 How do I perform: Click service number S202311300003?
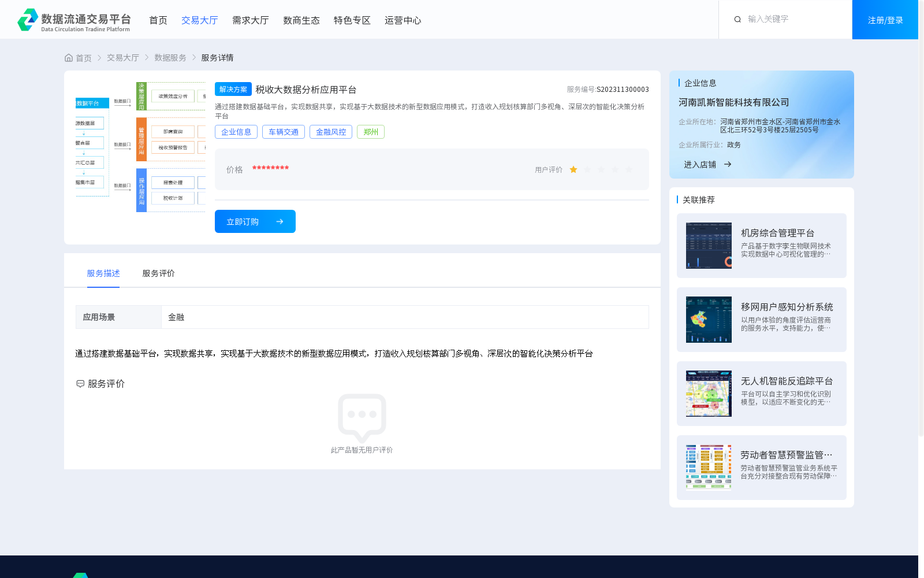pos(623,90)
